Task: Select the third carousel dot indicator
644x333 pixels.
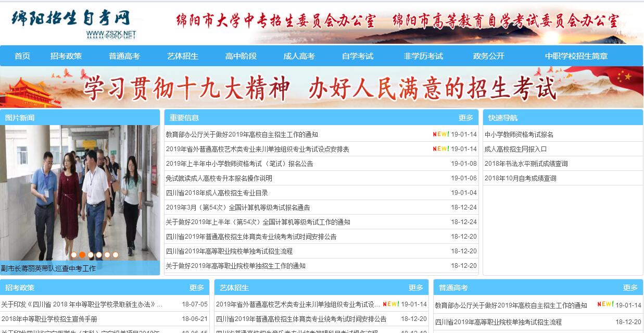Action: (91, 255)
